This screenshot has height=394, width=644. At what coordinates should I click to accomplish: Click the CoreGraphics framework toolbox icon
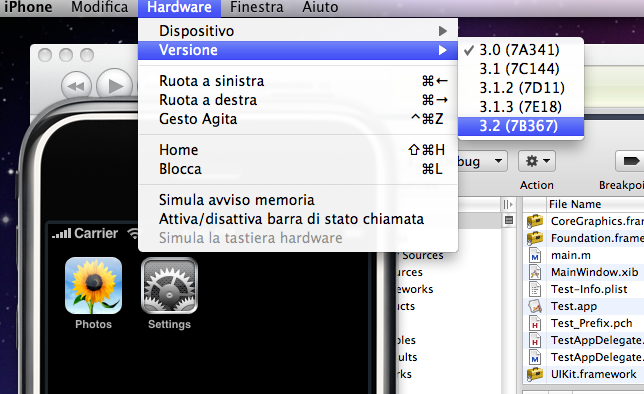535,221
